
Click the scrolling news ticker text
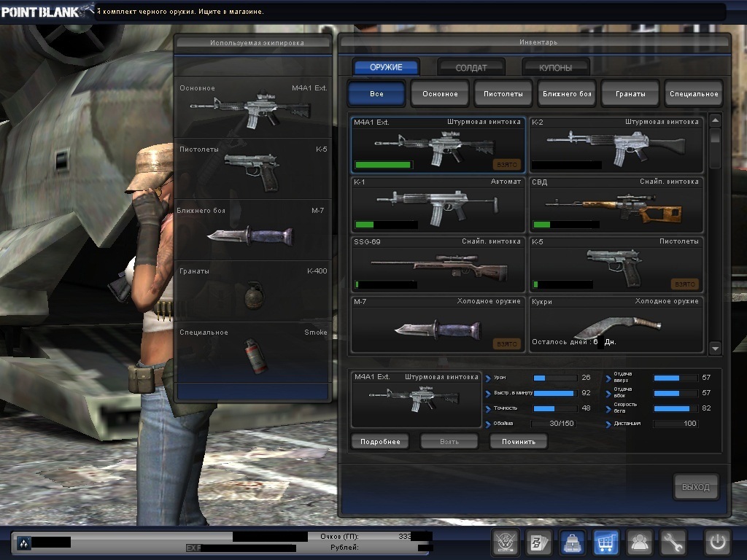point(181,12)
